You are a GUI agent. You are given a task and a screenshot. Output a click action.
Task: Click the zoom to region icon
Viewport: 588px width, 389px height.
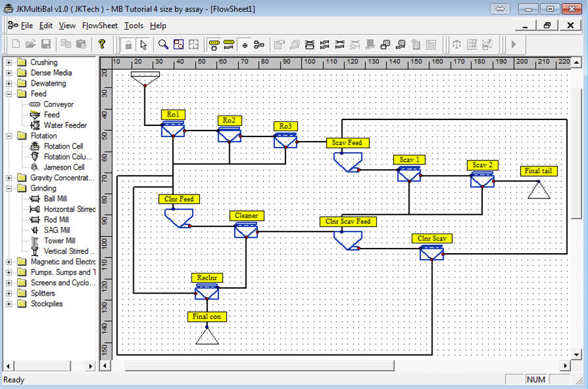(178, 44)
